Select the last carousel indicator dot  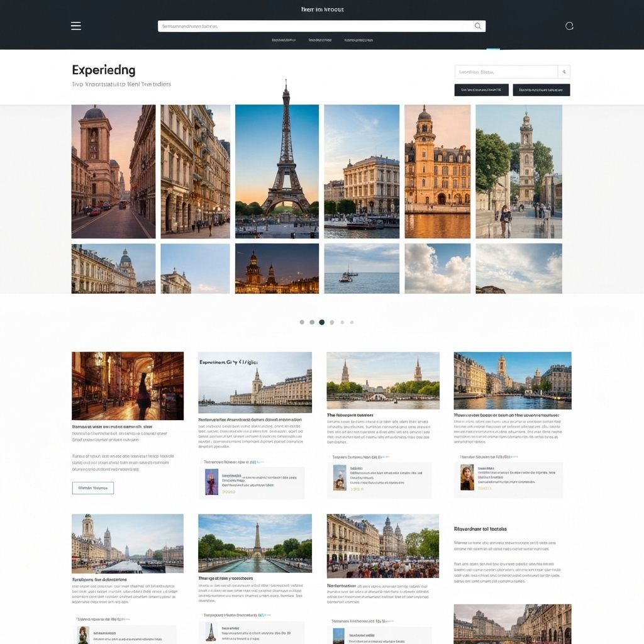coord(351,321)
